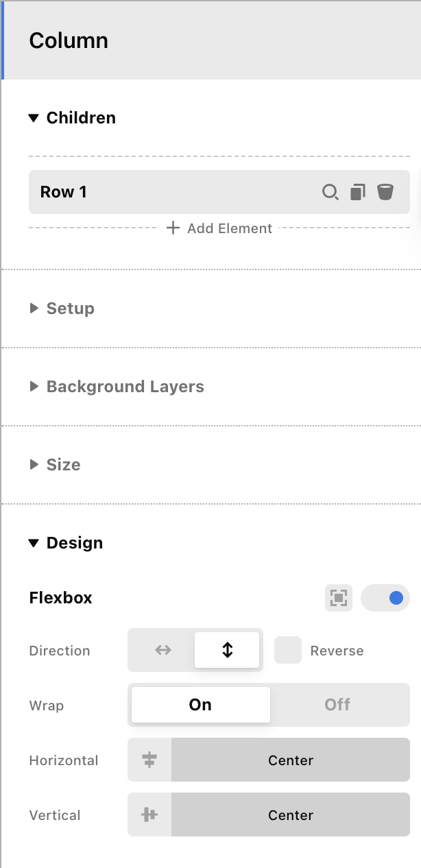Click the search icon on Row 1
The width and height of the screenshot is (421, 868).
330,193
